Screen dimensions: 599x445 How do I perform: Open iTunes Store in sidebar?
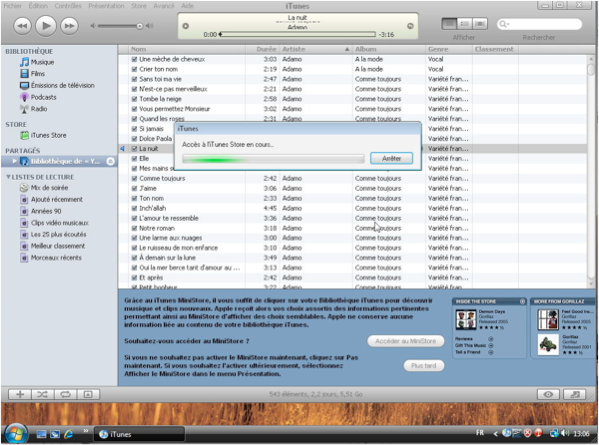tap(48, 135)
